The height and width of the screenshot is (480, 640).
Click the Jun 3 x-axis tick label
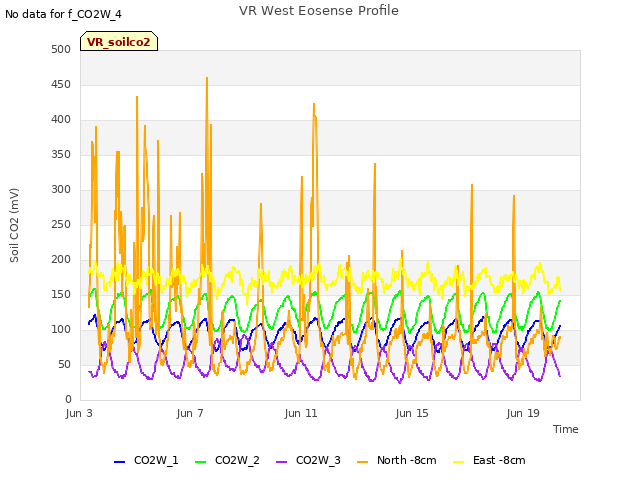(79, 413)
